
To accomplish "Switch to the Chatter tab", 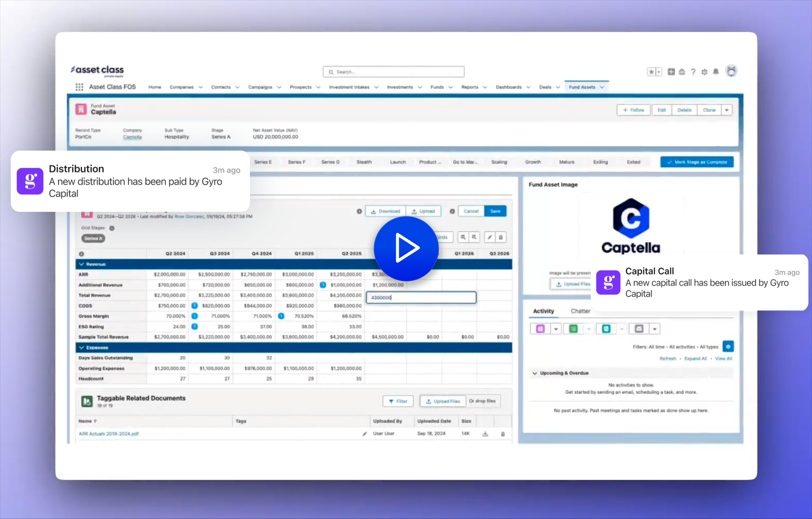I will tap(580, 311).
